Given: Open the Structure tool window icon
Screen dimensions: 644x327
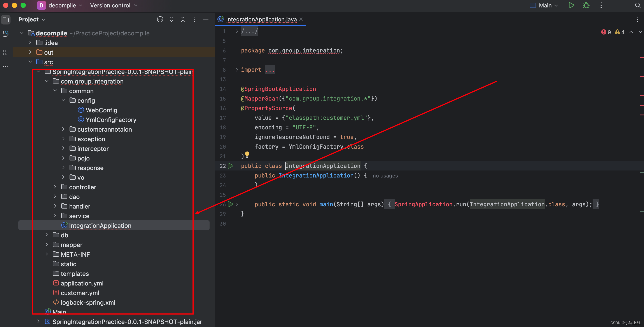Looking at the screenshot, I should pyautogui.click(x=5, y=53).
